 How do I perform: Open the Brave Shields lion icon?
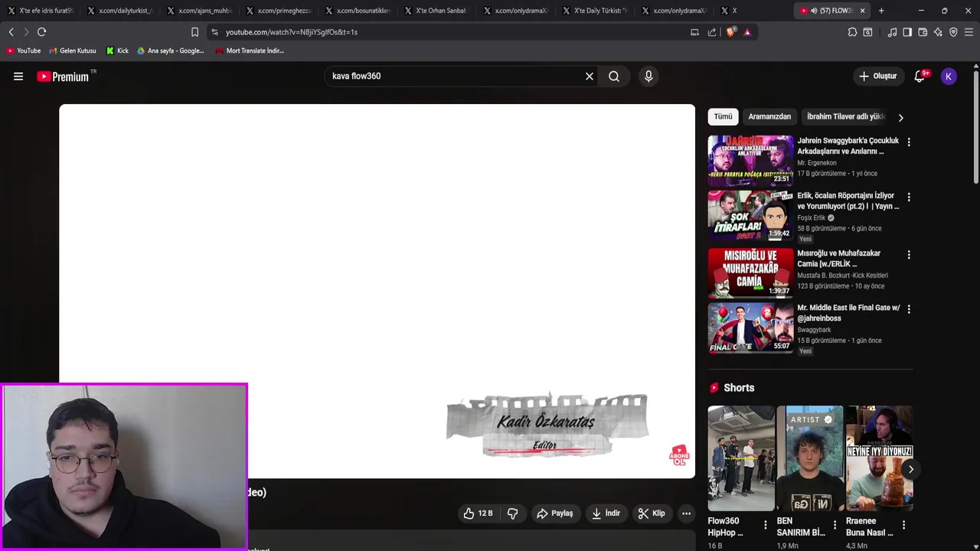click(x=731, y=32)
